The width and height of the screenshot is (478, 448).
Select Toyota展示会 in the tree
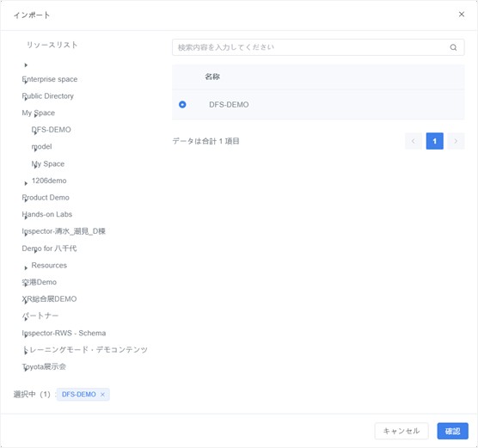(x=44, y=366)
